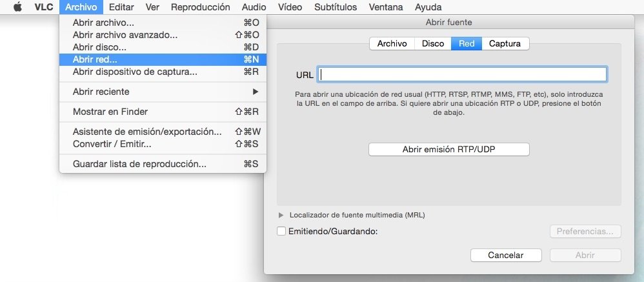This screenshot has height=282, width=644.
Task: Enable Emitiendo/Guardando checkbox
Action: coord(281,231)
